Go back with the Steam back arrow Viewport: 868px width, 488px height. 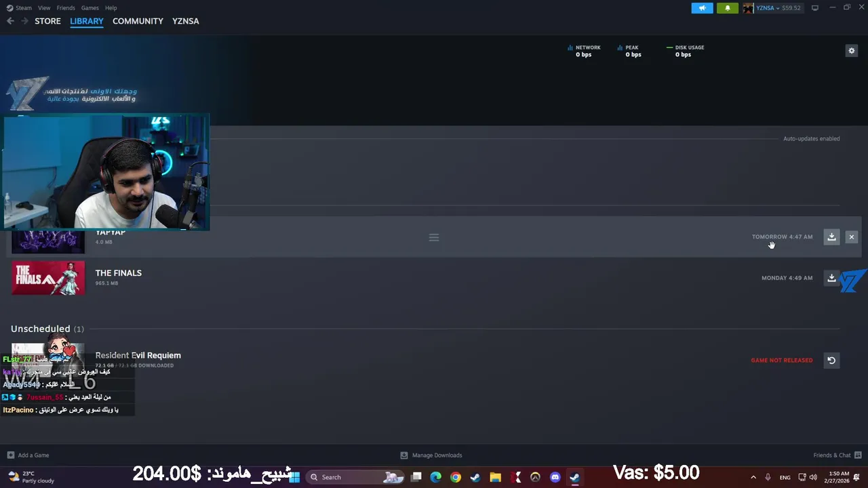(10, 21)
